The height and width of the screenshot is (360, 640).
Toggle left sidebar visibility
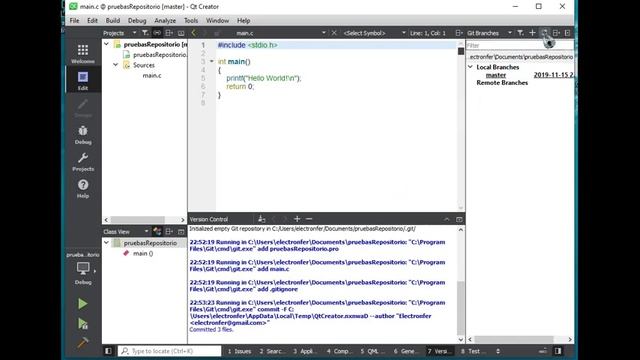(108, 351)
